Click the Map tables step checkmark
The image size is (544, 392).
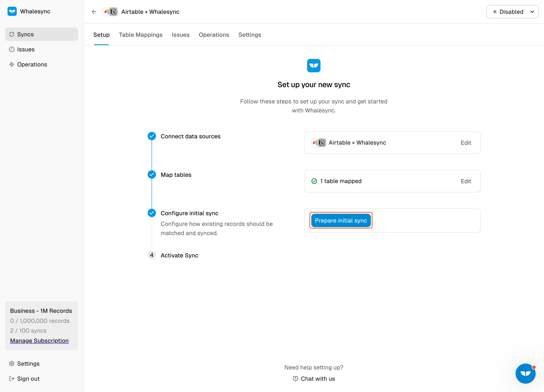click(x=152, y=174)
